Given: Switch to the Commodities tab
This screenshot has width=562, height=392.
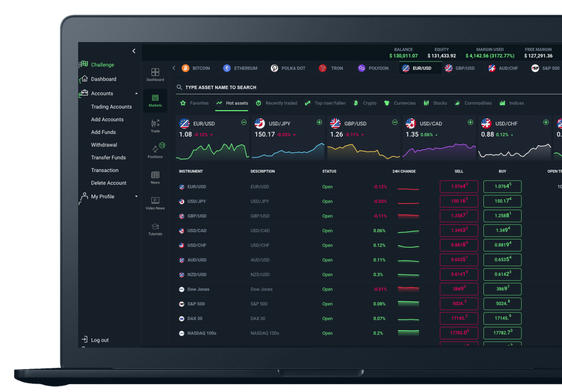Looking at the screenshot, I should pos(473,103).
